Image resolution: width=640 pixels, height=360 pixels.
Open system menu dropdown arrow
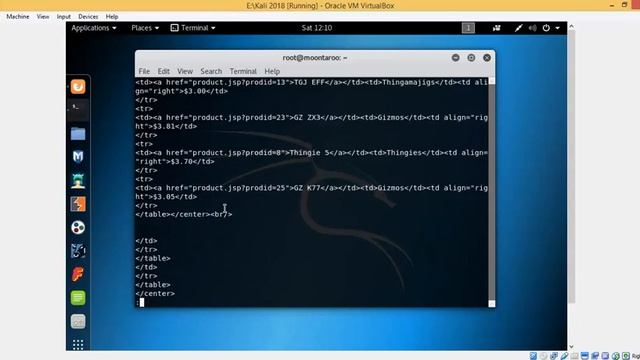(558, 28)
